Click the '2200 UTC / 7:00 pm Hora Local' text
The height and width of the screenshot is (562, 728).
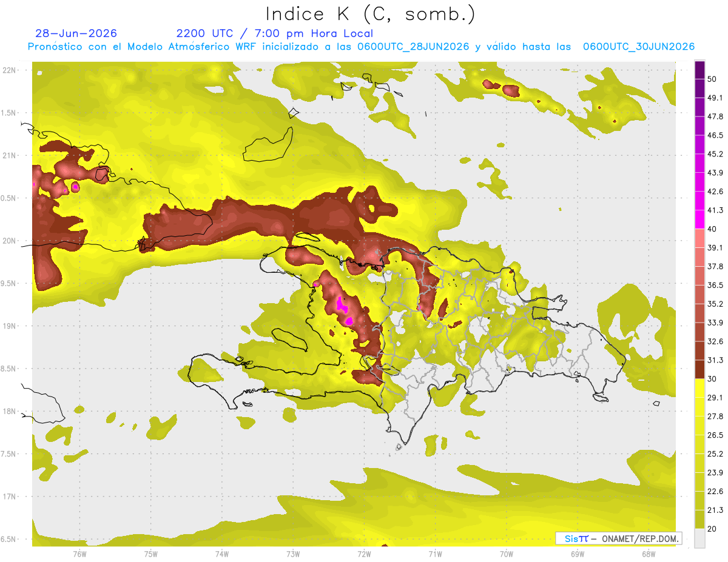coord(274,33)
